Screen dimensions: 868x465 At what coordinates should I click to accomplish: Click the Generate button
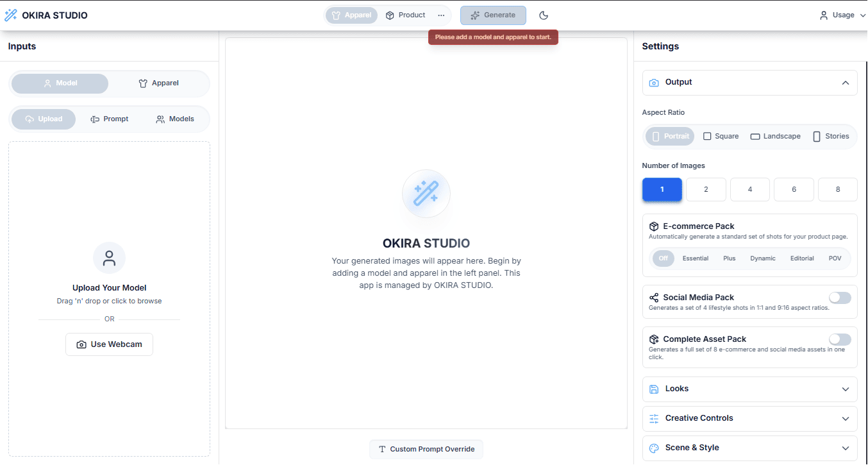[493, 15]
